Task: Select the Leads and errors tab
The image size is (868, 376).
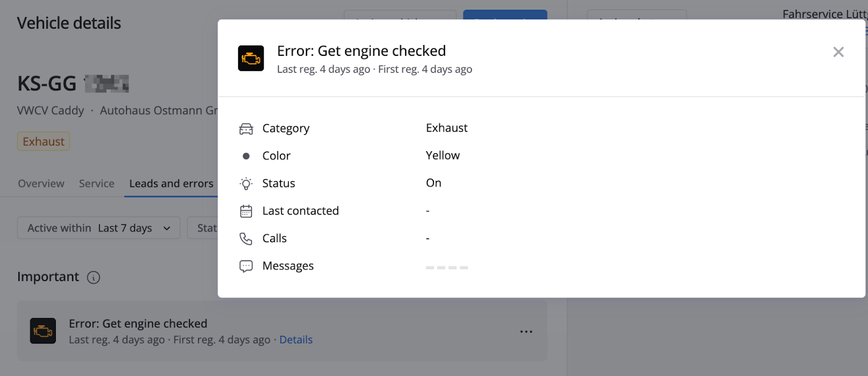Action: pos(171,184)
